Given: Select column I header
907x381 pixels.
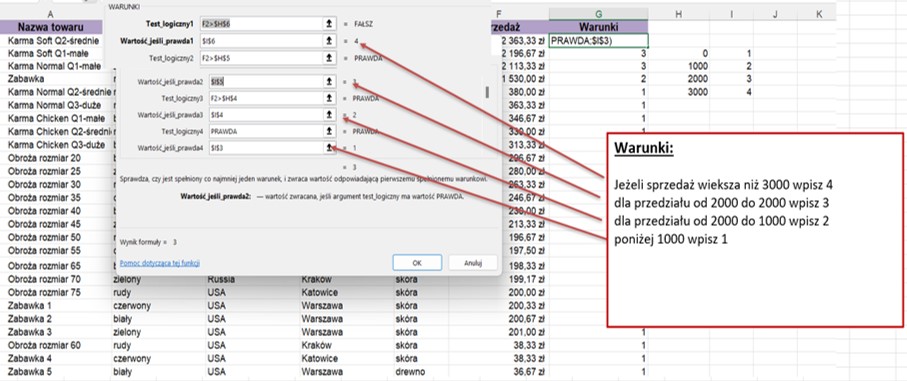Looking at the screenshot, I should pyautogui.click(x=732, y=14).
